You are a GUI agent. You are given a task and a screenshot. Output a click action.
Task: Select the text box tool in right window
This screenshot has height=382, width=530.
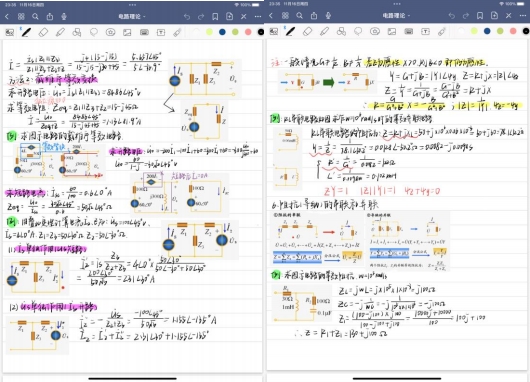coord(425,31)
